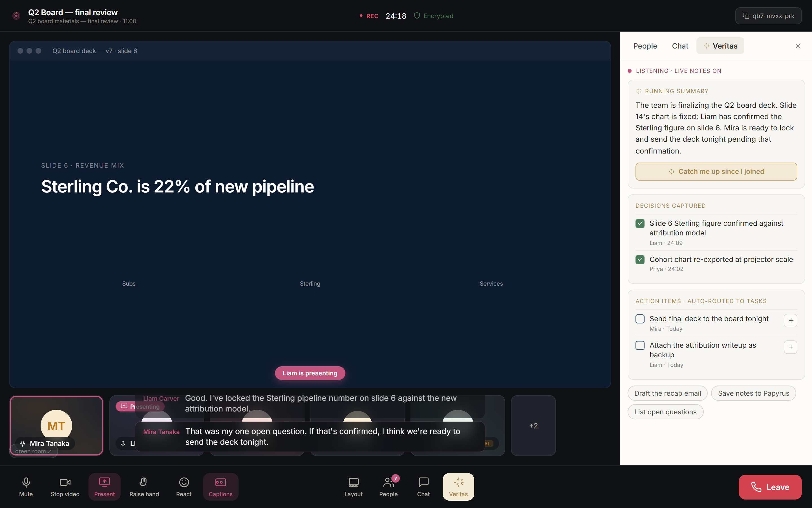Toggle the Present screen share button
Screen dimensions: 812x508
click(104, 487)
